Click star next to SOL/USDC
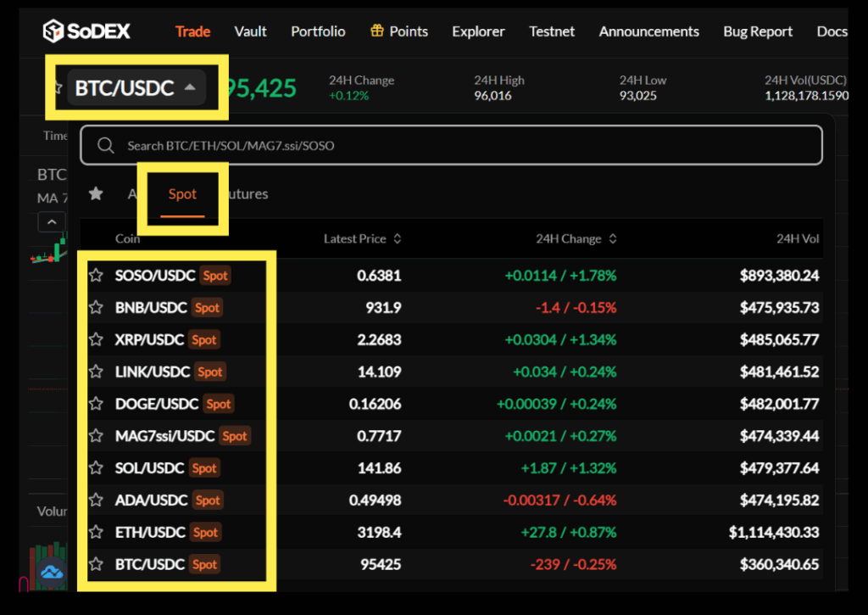The image size is (868, 615). point(97,468)
